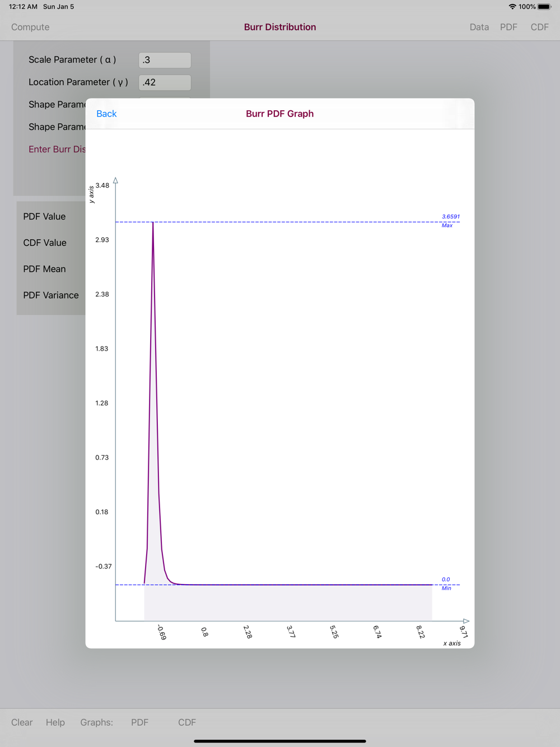Click the y-axis tick label 2.93
Screen dimensions: 560x747
pyautogui.click(x=102, y=240)
